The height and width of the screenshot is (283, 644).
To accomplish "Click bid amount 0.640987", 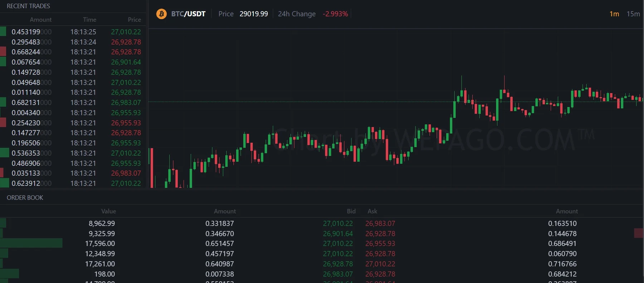I will point(220,264).
